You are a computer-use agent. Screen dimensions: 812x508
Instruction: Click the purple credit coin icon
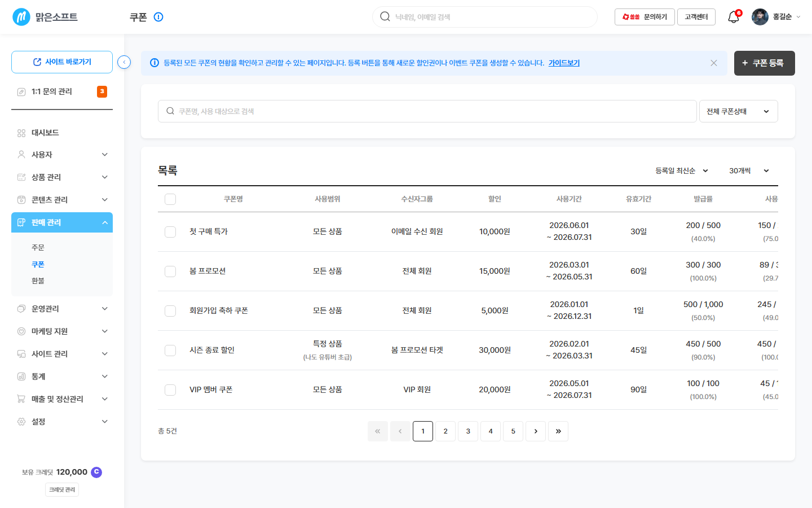click(96, 472)
